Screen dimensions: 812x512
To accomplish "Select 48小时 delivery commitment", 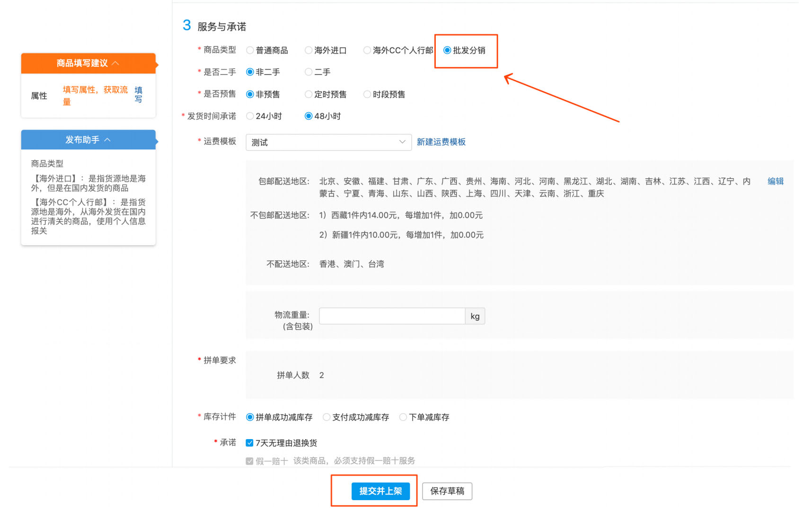I will coord(309,116).
